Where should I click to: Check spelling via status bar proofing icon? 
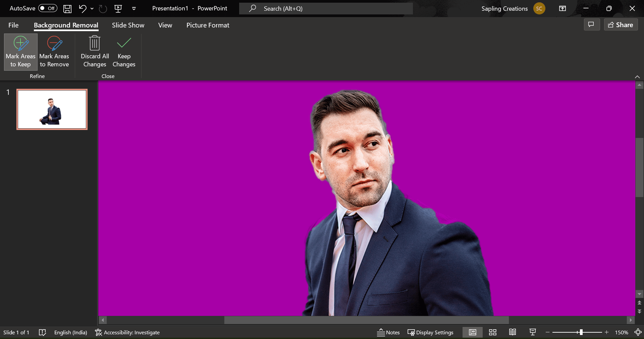pyautogui.click(x=43, y=332)
